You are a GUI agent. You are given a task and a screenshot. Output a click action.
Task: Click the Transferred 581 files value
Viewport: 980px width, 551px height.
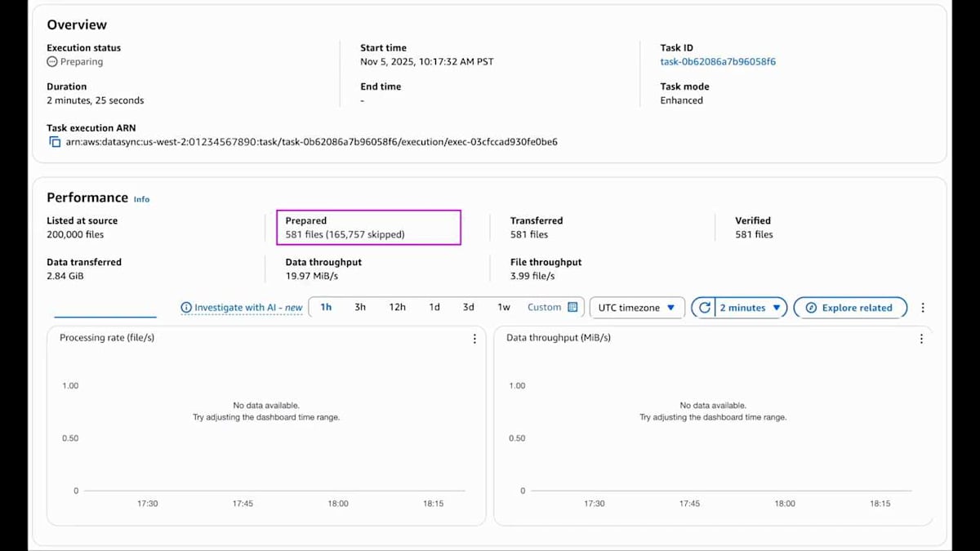(x=529, y=235)
